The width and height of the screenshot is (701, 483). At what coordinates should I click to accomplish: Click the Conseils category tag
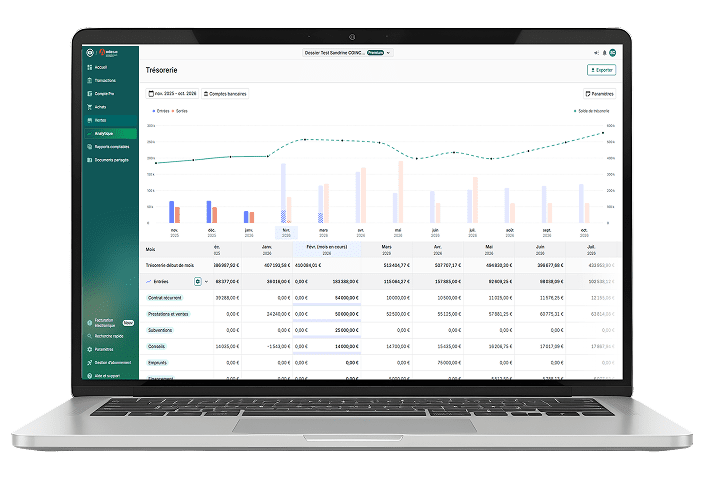click(156, 346)
